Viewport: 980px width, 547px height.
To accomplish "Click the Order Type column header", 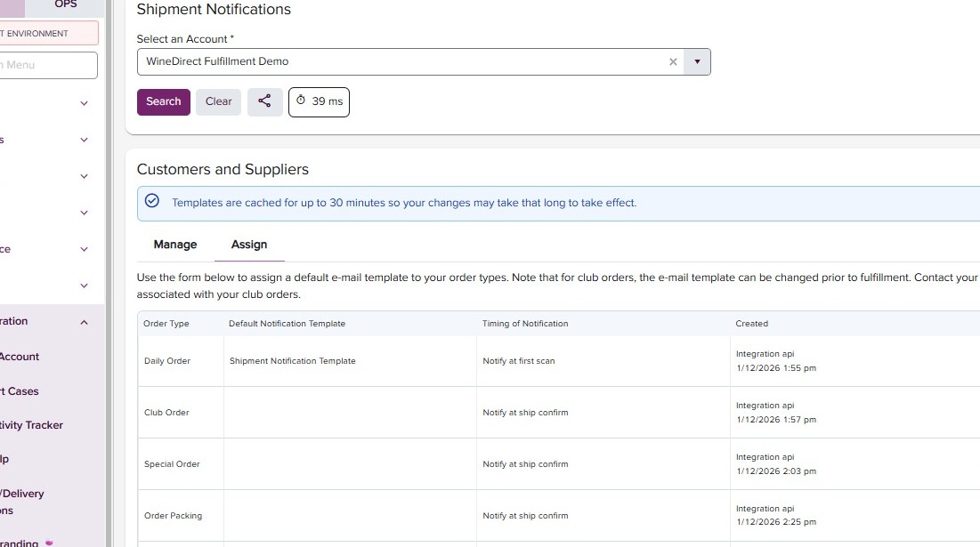I will tap(166, 324).
